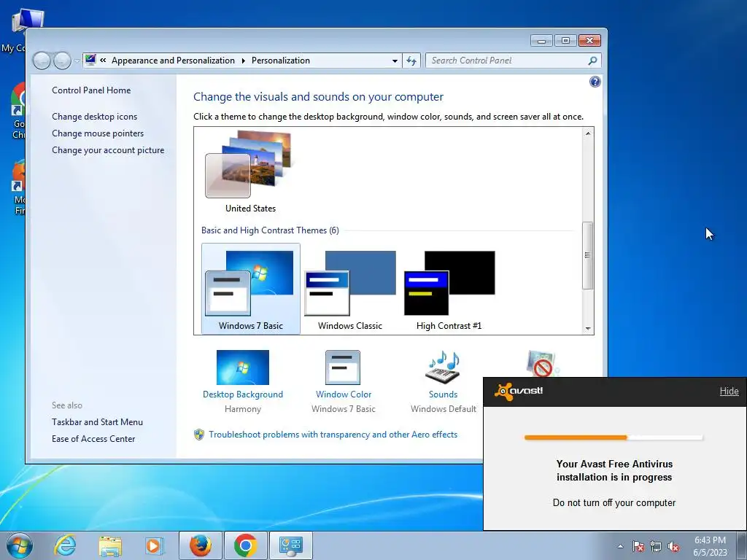The width and height of the screenshot is (747, 560).
Task: Open the clock showing 6:43 PM
Action: coord(710,546)
